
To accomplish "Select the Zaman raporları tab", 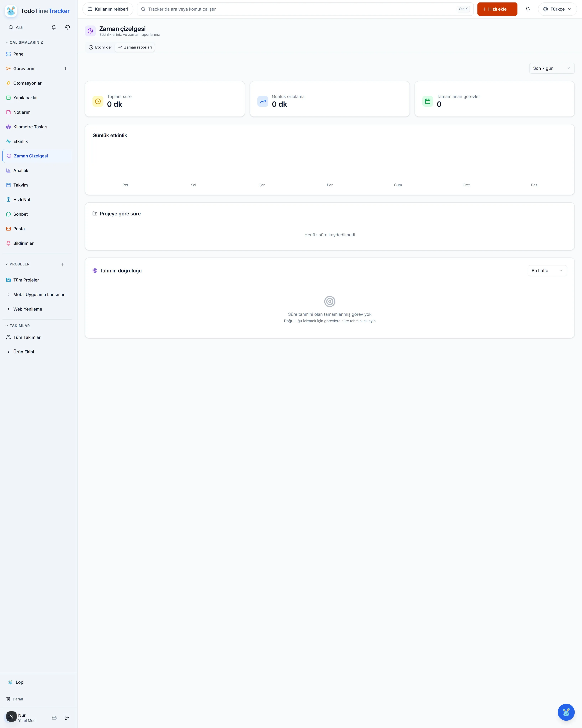I will tap(135, 47).
